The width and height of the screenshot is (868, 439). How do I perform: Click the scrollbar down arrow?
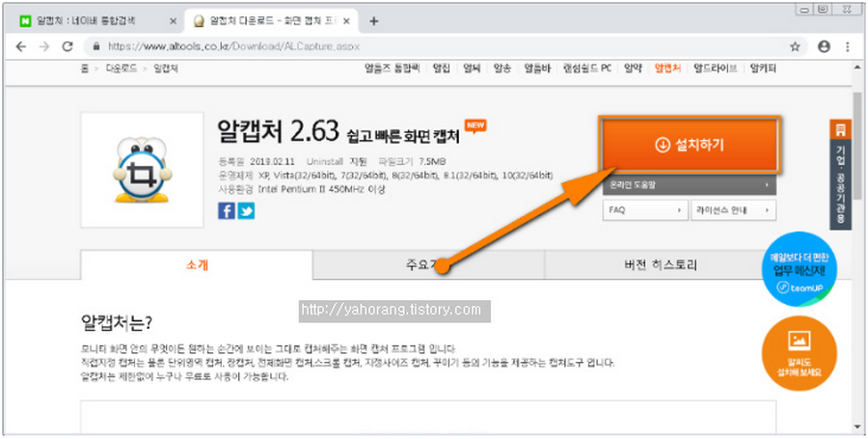(857, 427)
